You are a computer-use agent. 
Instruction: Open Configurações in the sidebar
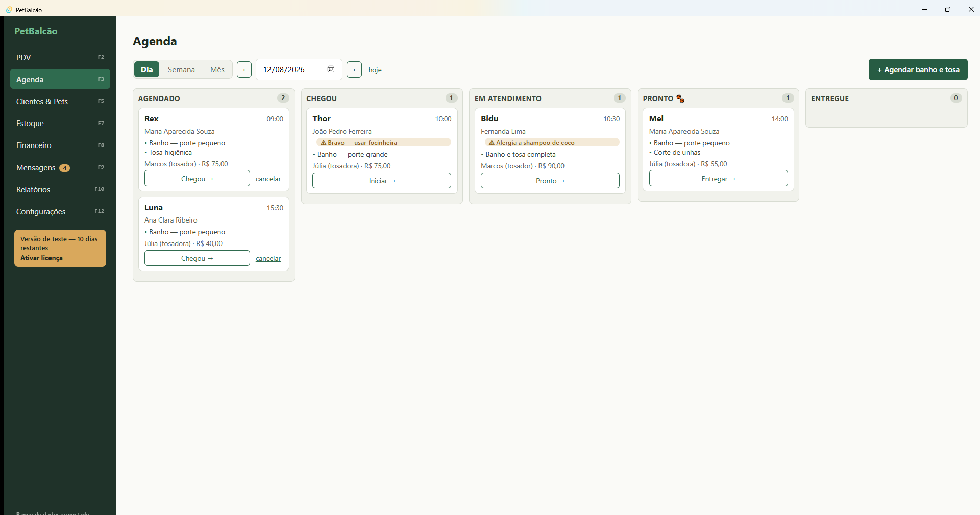click(60, 211)
